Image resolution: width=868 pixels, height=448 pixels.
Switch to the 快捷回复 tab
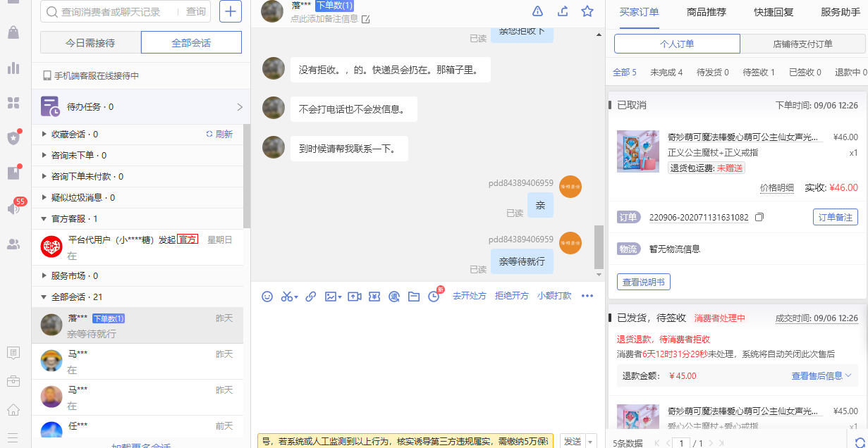773,12
